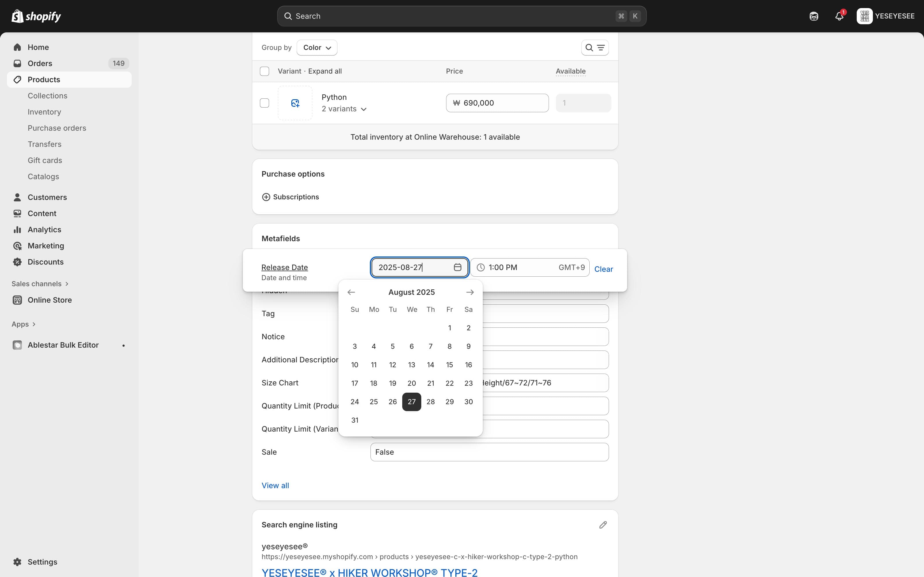Click View all metafields link
The image size is (924, 577).
(275, 486)
